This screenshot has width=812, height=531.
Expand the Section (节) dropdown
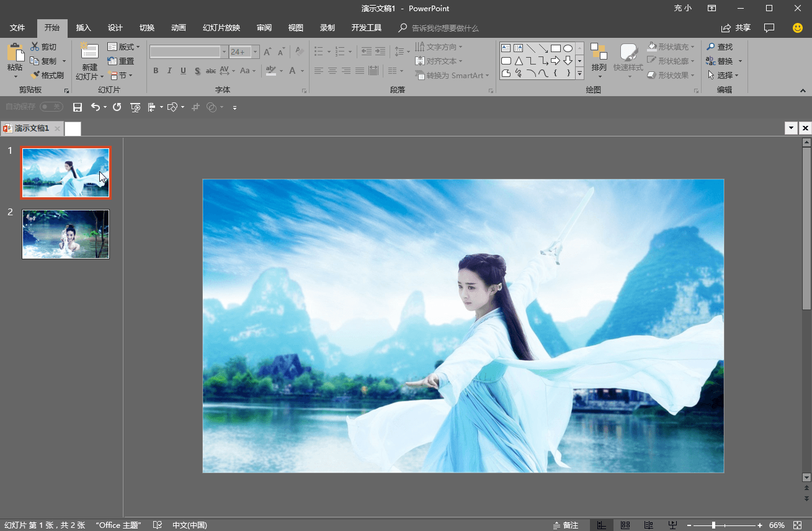tap(119, 75)
